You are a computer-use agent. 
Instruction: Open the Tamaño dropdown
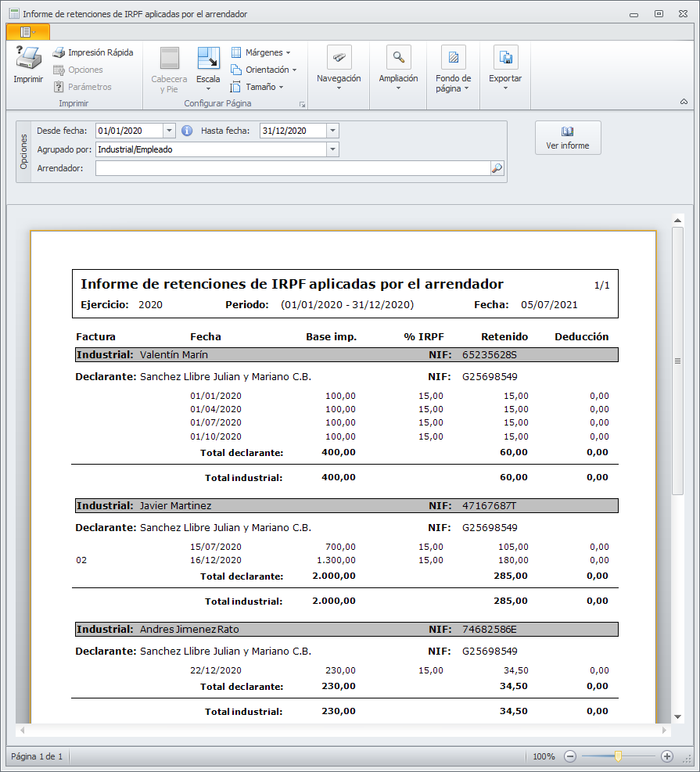257,87
